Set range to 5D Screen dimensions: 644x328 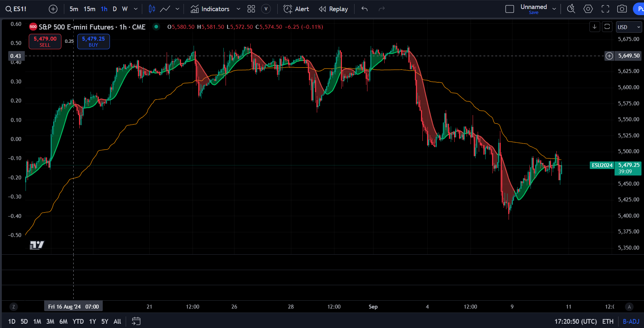pos(24,322)
